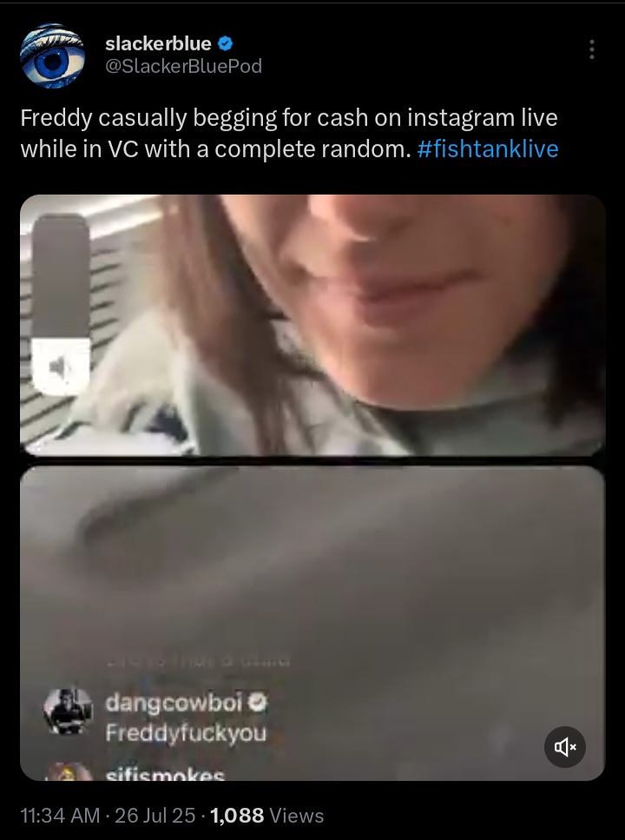Click the speaker icon under the volume bar
Screen dimensions: 625x840
[61, 367]
